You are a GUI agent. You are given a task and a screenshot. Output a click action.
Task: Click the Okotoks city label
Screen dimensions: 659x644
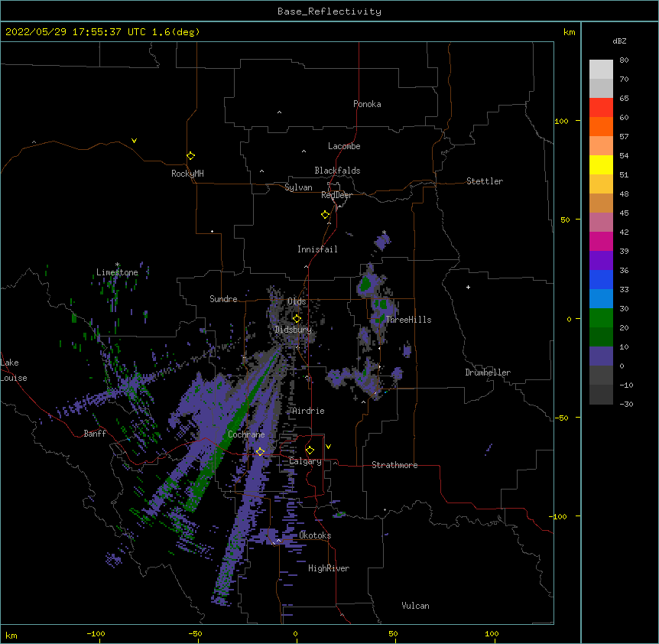(x=315, y=535)
